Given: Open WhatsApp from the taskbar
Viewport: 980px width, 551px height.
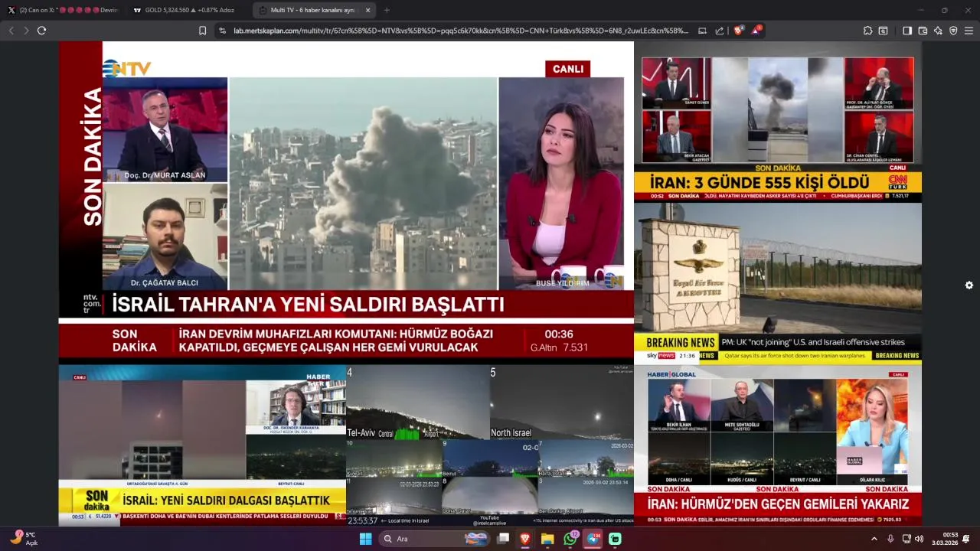Looking at the screenshot, I should (570, 539).
